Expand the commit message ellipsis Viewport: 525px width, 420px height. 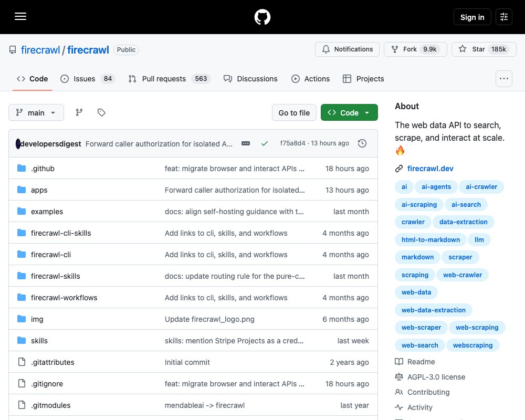click(x=245, y=143)
